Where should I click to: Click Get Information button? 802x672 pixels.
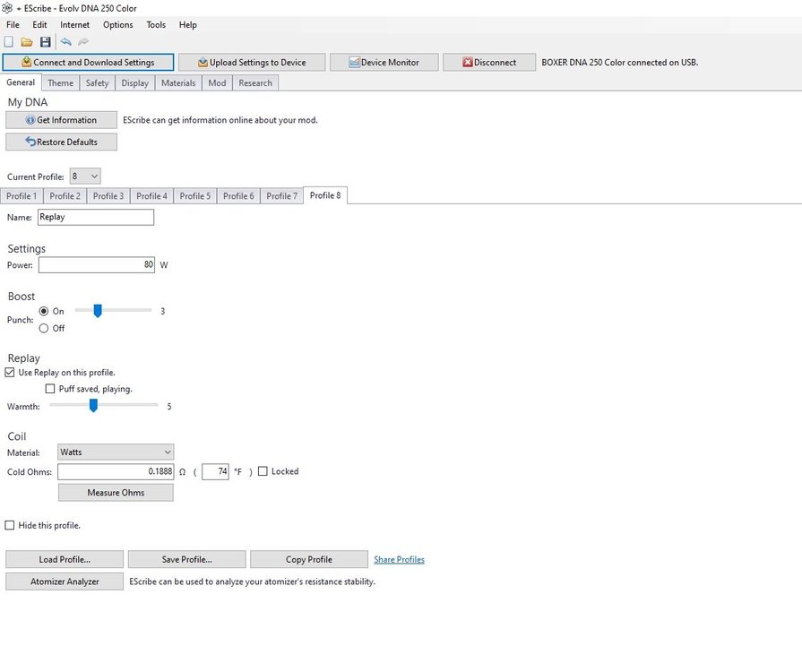pyautogui.click(x=61, y=120)
